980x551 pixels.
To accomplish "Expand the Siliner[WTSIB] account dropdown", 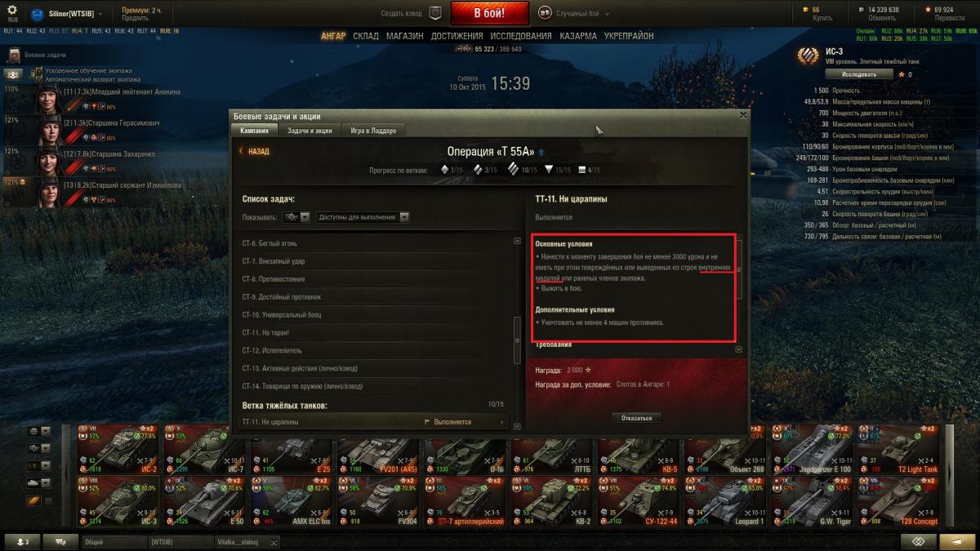I will coord(100,14).
